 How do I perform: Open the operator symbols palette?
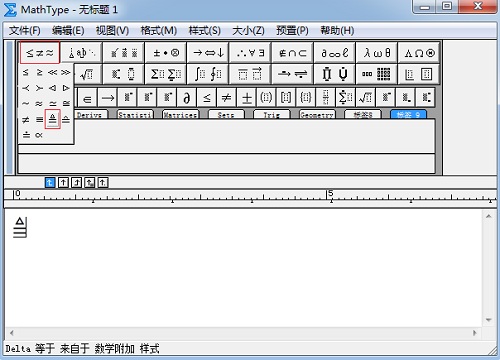click(x=166, y=53)
